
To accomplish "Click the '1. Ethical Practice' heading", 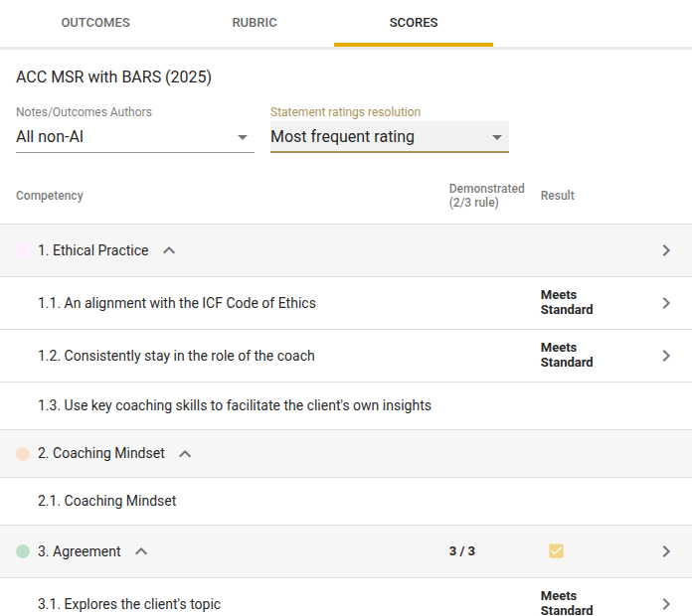I will [93, 250].
